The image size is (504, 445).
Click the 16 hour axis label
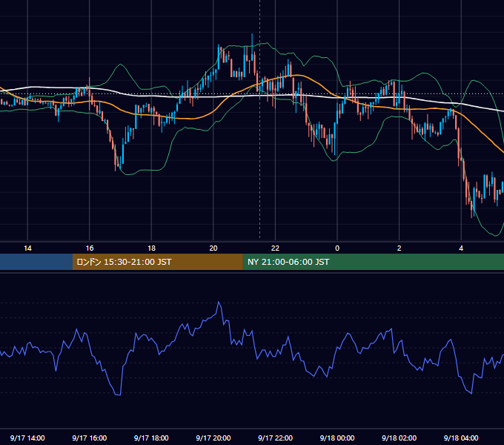click(x=90, y=248)
